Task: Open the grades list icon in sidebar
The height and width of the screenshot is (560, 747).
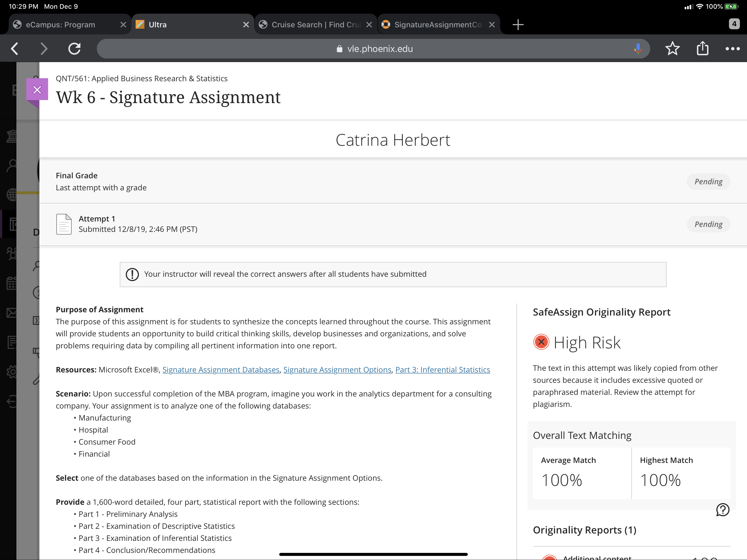Action: click(11, 342)
